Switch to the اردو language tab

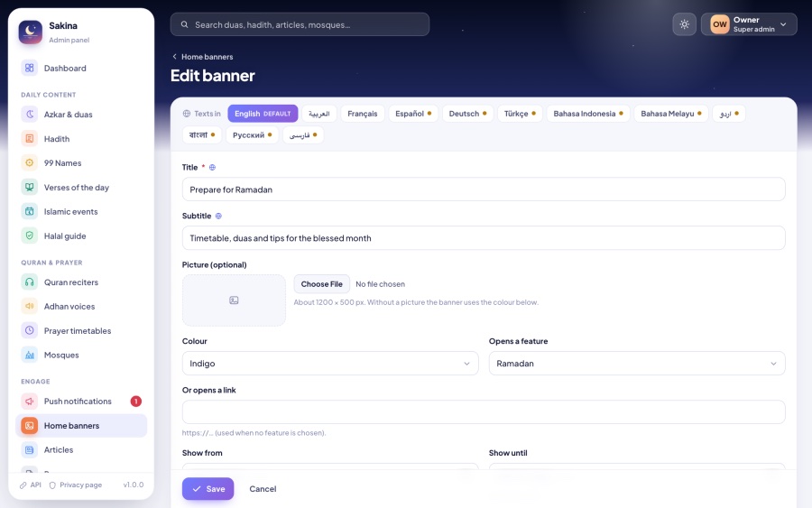coord(729,114)
